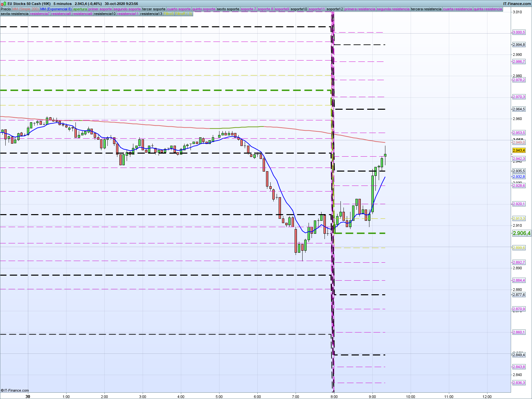532x399 pixels.
Task: Click the 8:00 marker on the time axis
Action: click(x=334, y=396)
